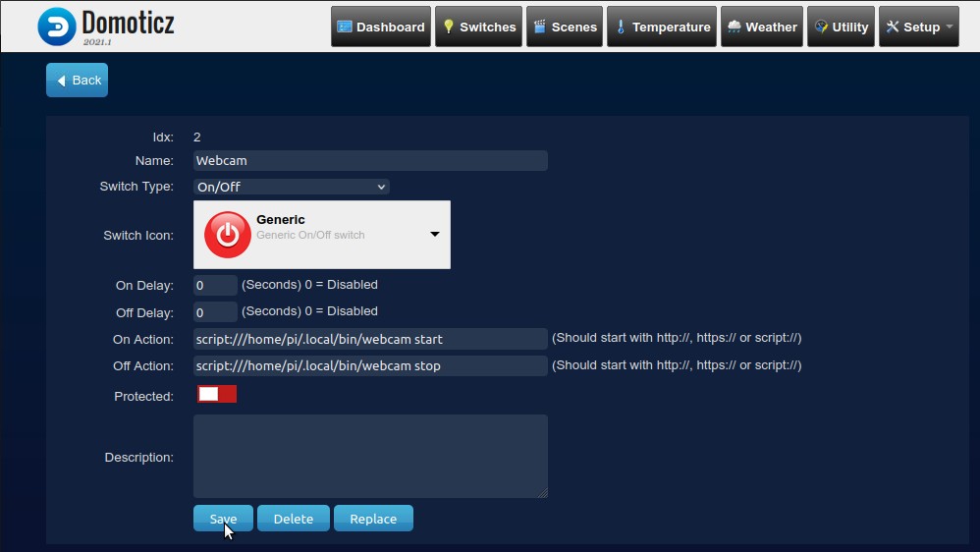Toggle the Protected switch
This screenshot has width=980, height=552.
(216, 394)
